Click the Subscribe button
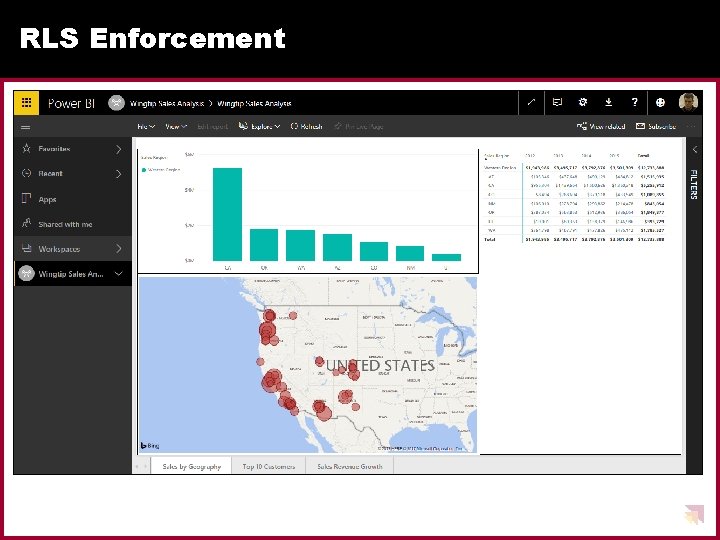 (x=656, y=126)
